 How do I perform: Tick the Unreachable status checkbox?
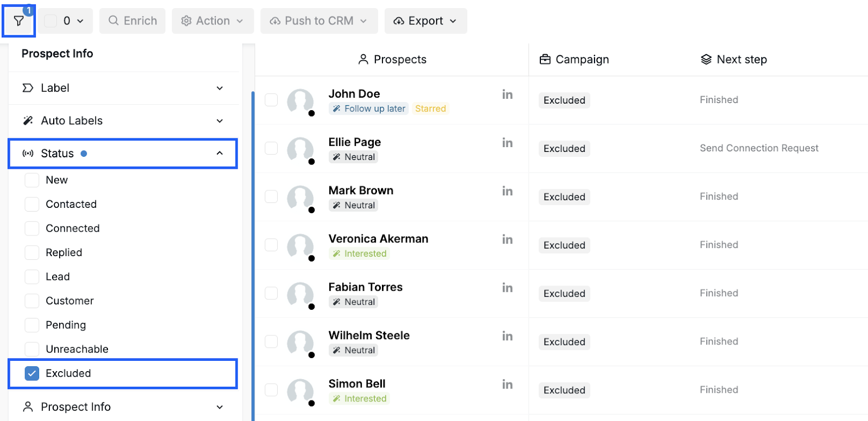32,349
